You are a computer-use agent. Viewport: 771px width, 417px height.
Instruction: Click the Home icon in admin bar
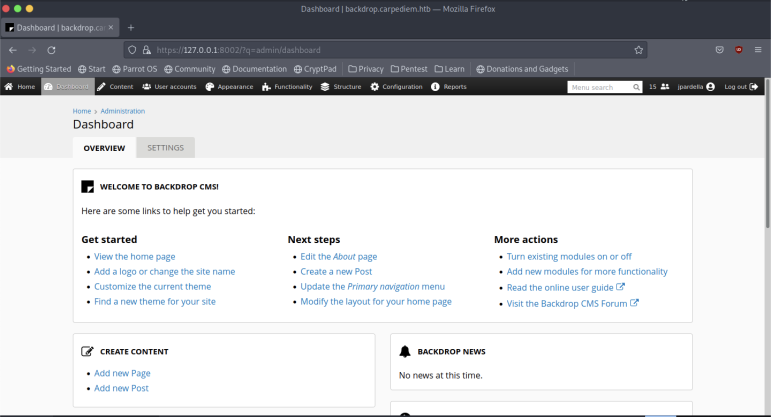(x=20, y=87)
